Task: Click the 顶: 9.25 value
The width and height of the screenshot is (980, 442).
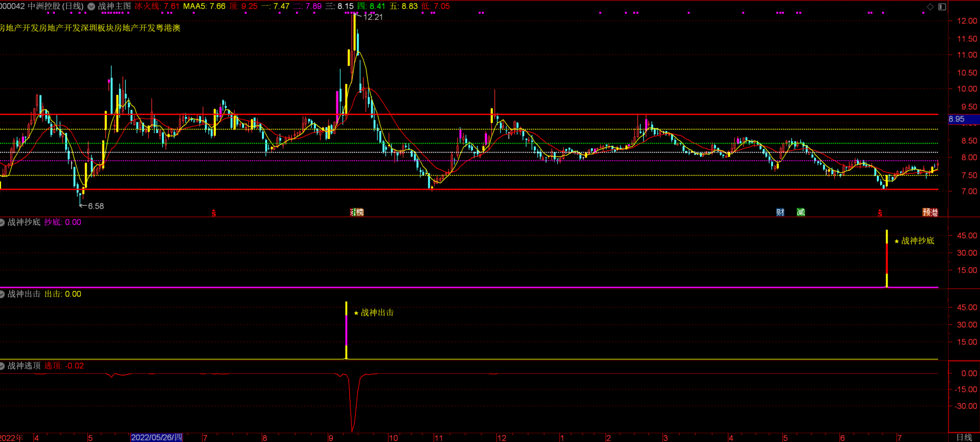Action: (x=243, y=6)
